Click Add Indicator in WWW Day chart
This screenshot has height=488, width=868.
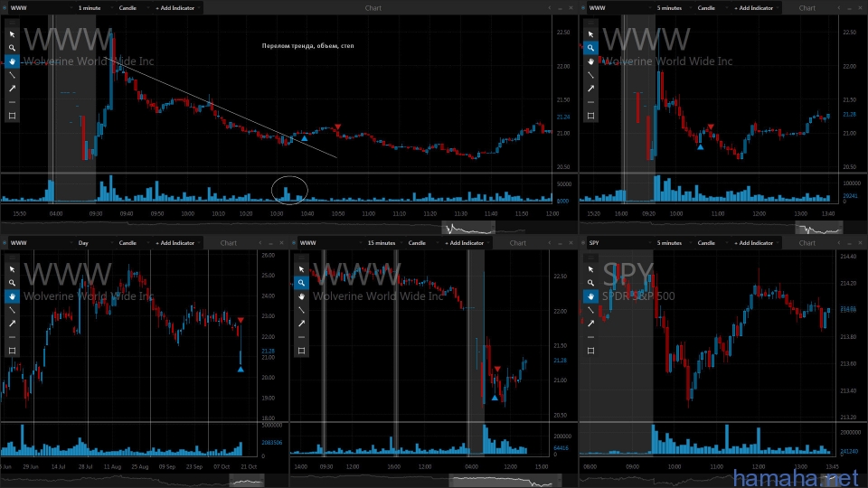(x=176, y=243)
